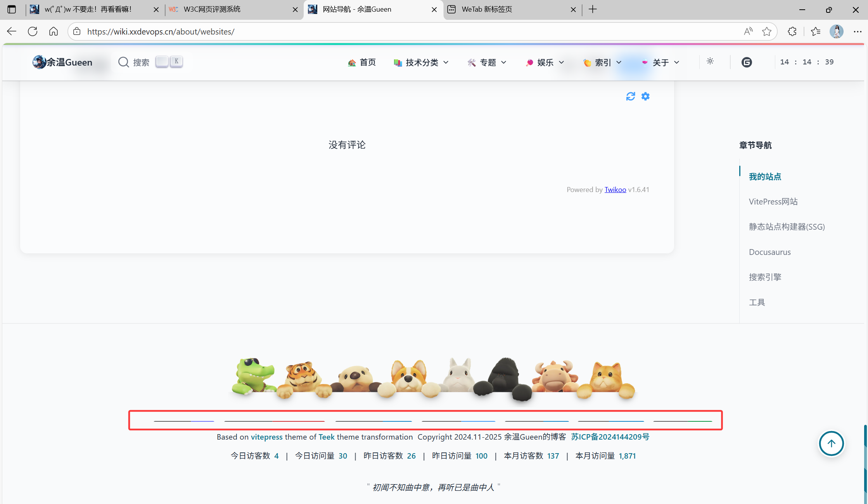
Task: Click the Twikoo refresh comments icon
Action: point(630,96)
